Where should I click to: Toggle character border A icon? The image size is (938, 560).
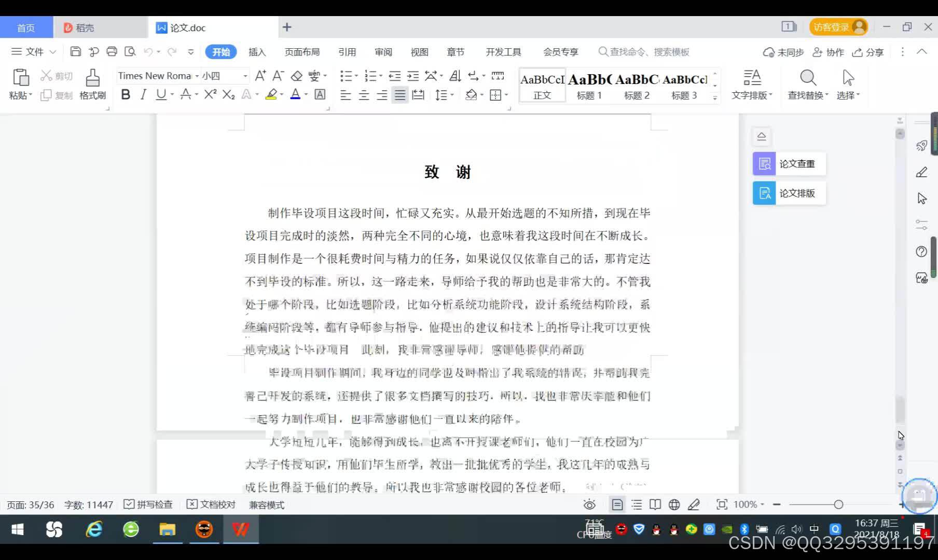[x=320, y=94]
